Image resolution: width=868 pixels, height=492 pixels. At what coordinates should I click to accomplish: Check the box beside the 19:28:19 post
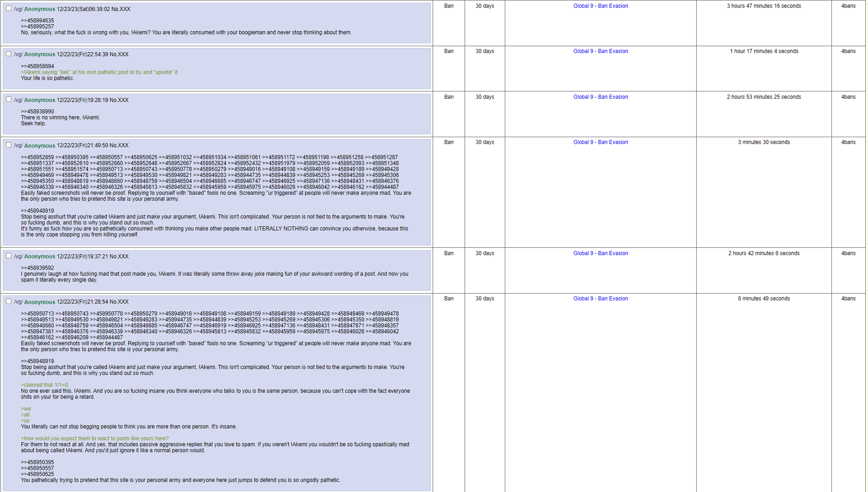[9, 99]
